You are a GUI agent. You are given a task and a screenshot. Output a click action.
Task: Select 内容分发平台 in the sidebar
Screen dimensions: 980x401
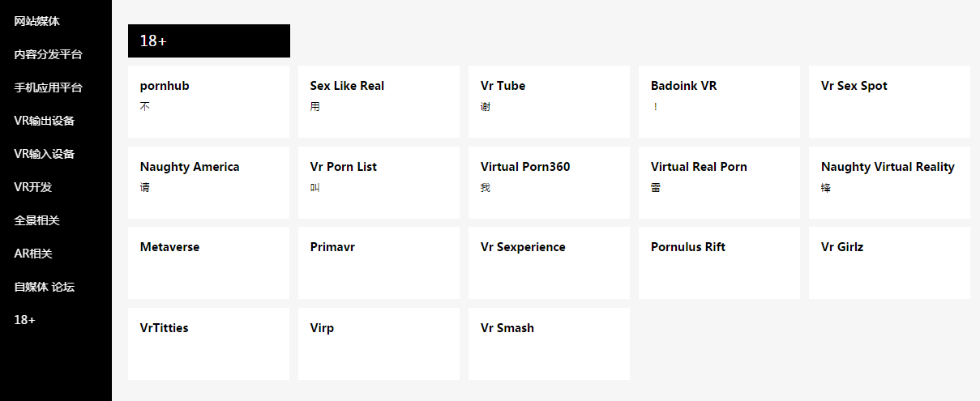(48, 54)
